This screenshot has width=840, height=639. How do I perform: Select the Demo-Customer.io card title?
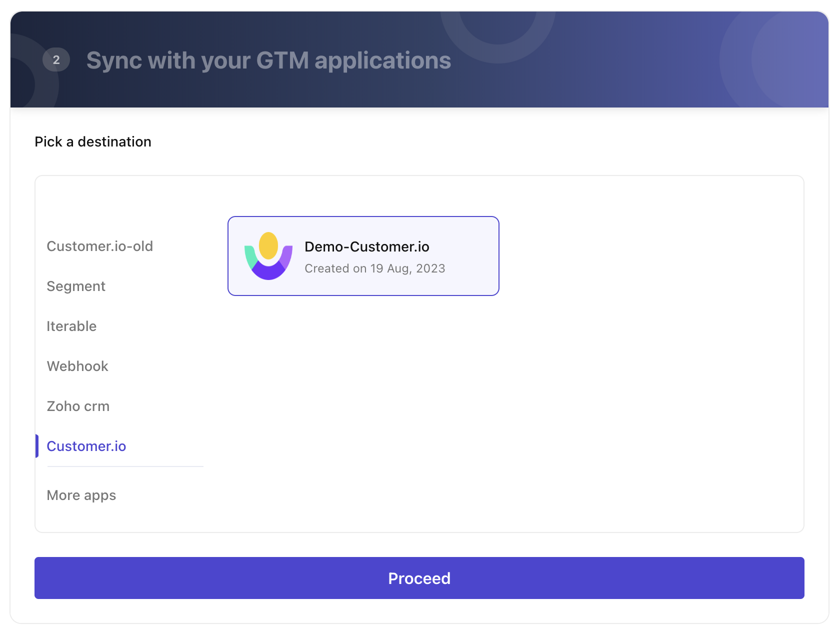click(x=366, y=246)
